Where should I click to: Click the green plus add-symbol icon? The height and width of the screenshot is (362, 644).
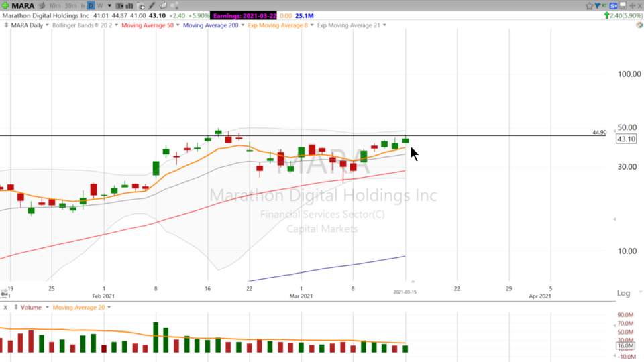coord(5,5)
